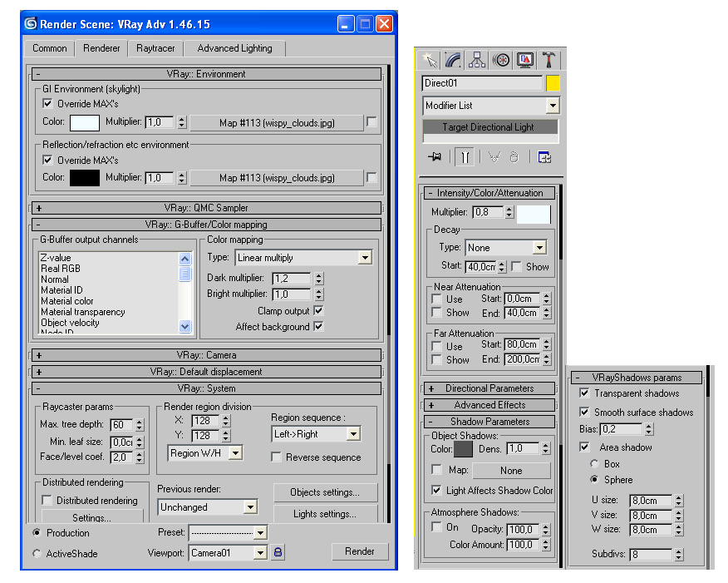Viewport: 728px width, 583px height.
Task: Open the Utilities hammer panel tab
Action: point(548,60)
